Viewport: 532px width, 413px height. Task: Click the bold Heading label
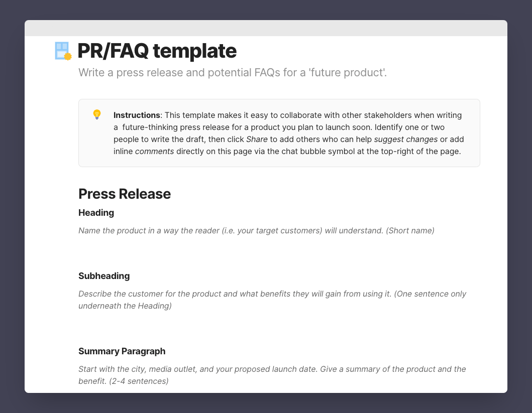coord(96,213)
